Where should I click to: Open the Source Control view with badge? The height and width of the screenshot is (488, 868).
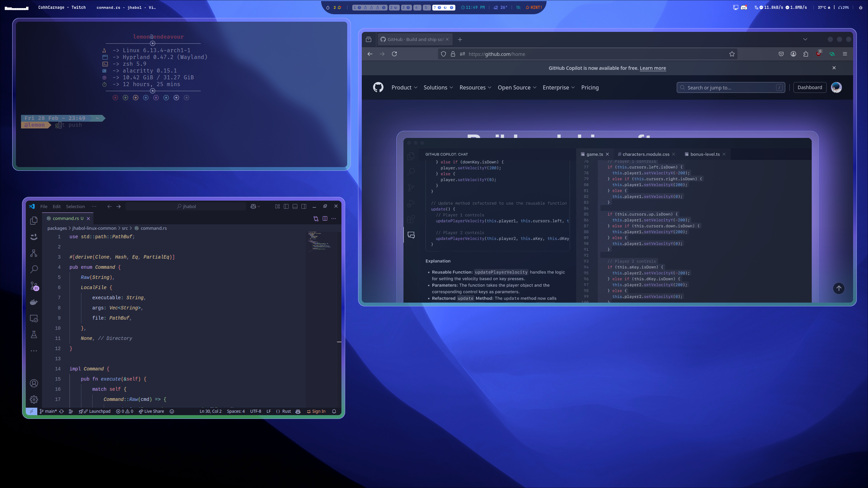(x=34, y=286)
